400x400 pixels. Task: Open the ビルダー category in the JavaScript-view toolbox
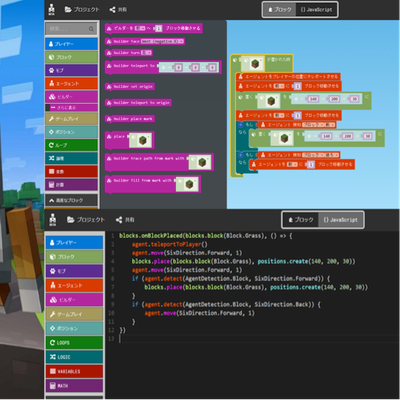(x=74, y=300)
